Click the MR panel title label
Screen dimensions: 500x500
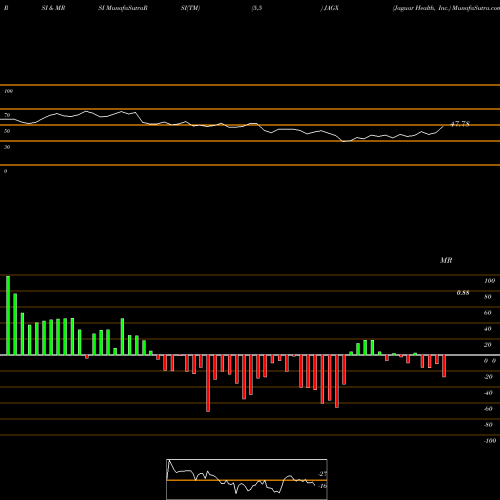pyautogui.click(x=446, y=260)
